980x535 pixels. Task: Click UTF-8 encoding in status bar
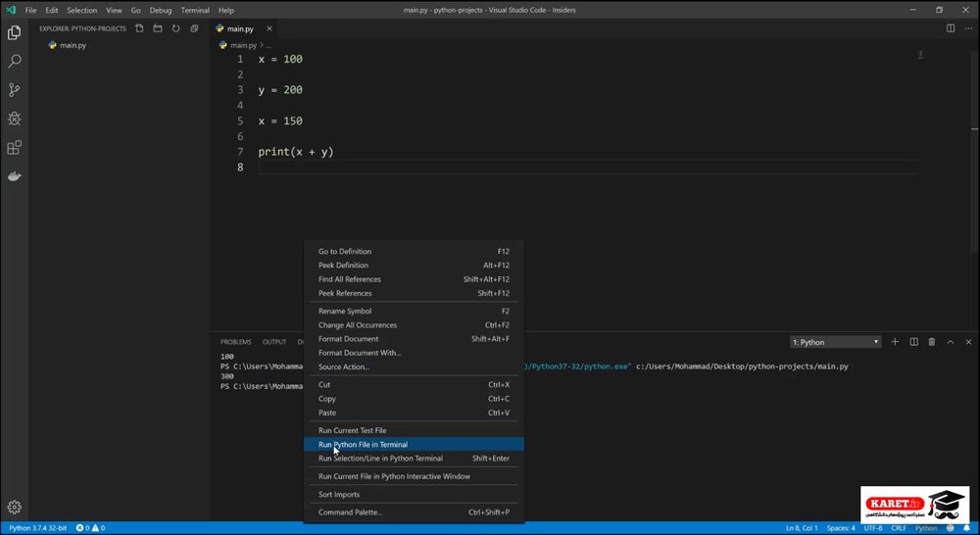(873, 528)
